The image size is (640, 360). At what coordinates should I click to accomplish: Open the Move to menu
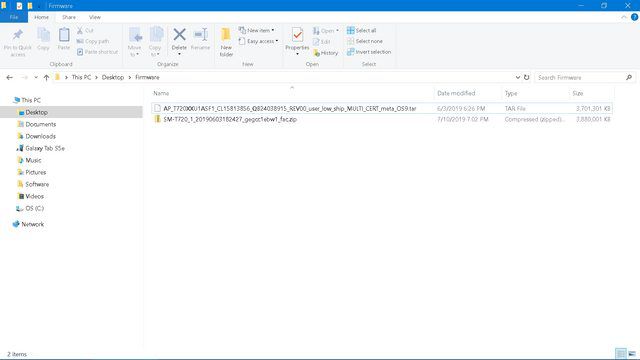pyautogui.click(x=134, y=42)
